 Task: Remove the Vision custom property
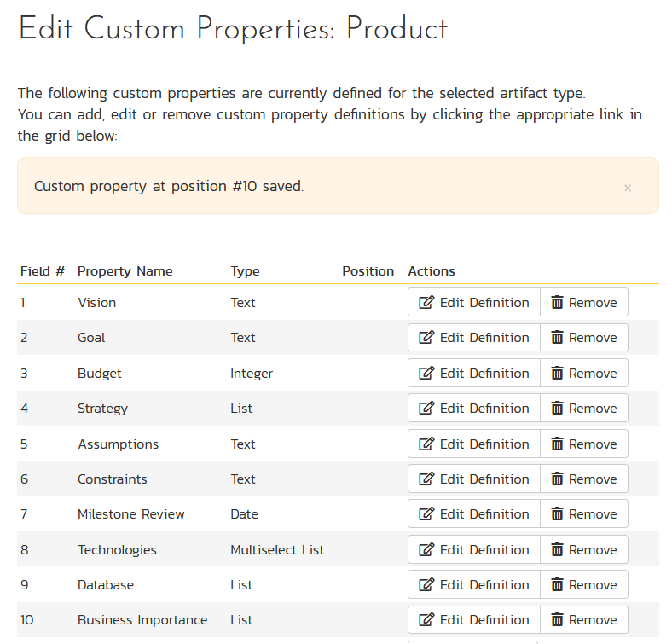tap(584, 303)
